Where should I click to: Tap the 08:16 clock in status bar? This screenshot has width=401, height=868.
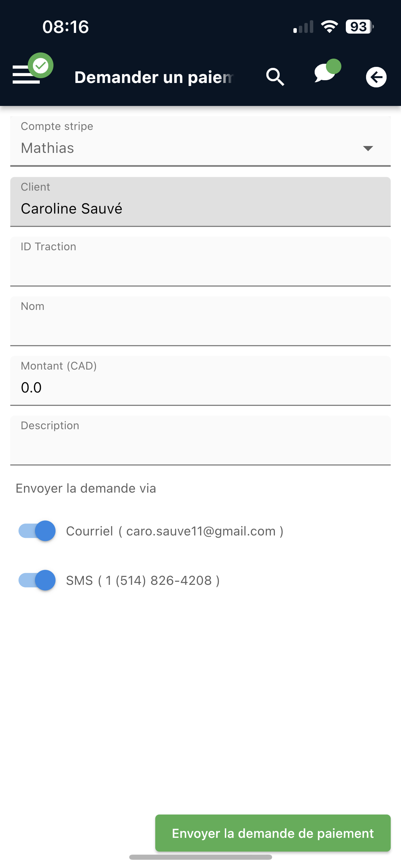click(x=65, y=27)
